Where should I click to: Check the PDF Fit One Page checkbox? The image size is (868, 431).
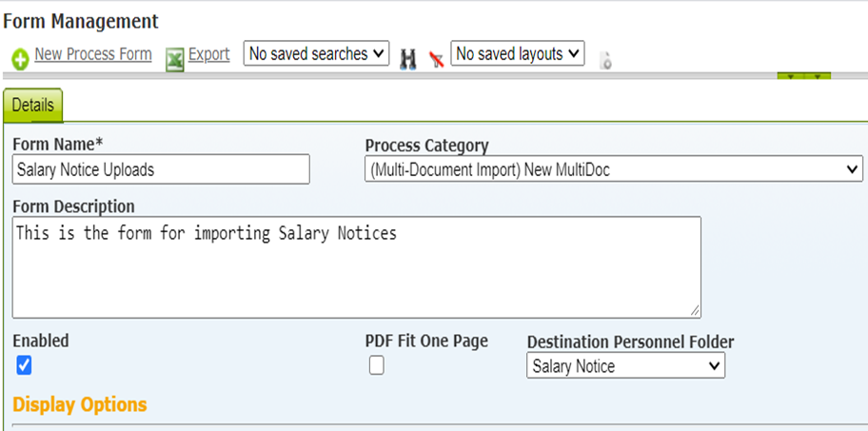[377, 365]
